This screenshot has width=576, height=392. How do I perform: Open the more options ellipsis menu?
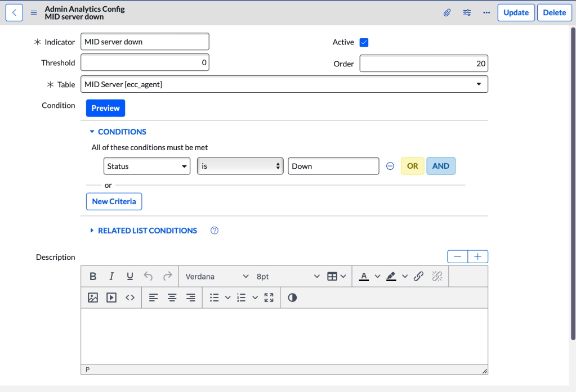click(486, 12)
